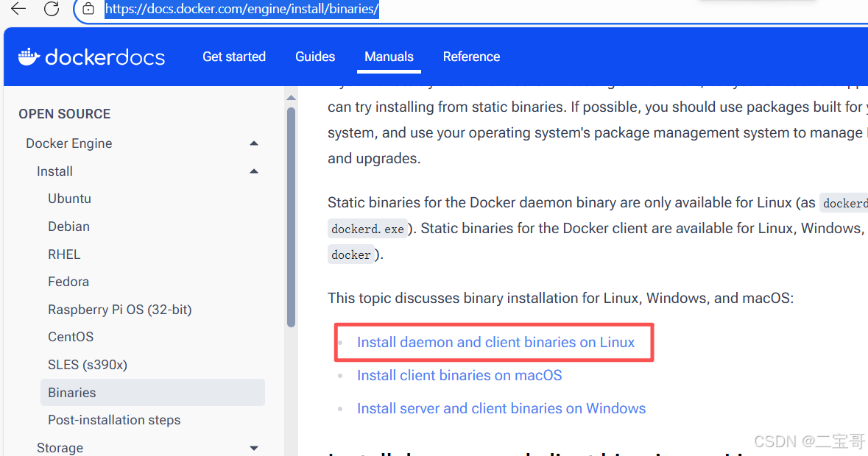Open the SLES (s390x) install page

pyautogui.click(x=88, y=365)
